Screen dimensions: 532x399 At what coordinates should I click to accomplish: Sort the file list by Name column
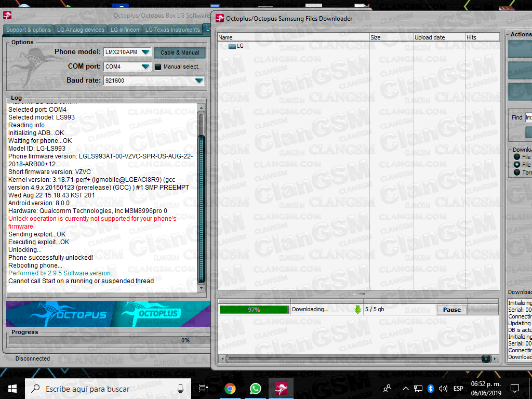point(294,37)
